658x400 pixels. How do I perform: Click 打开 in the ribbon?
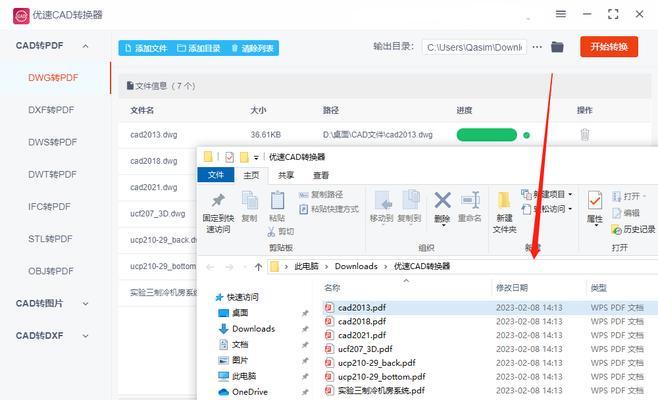click(628, 196)
